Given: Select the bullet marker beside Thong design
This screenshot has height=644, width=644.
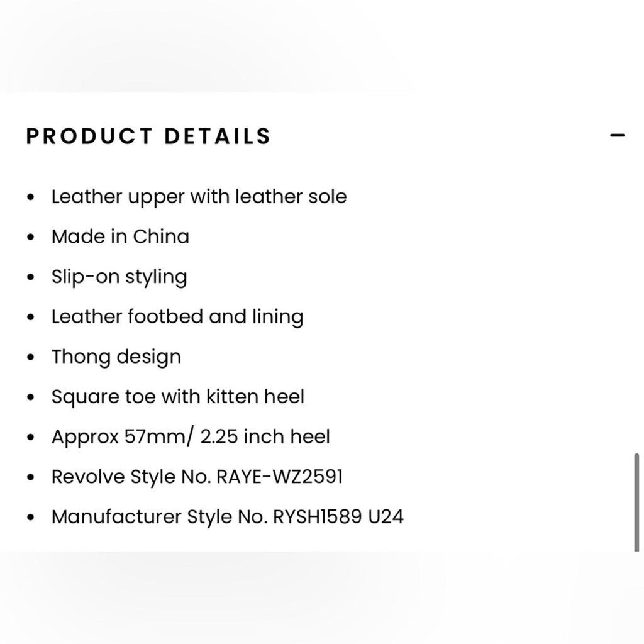Looking at the screenshot, I should (x=30, y=357).
